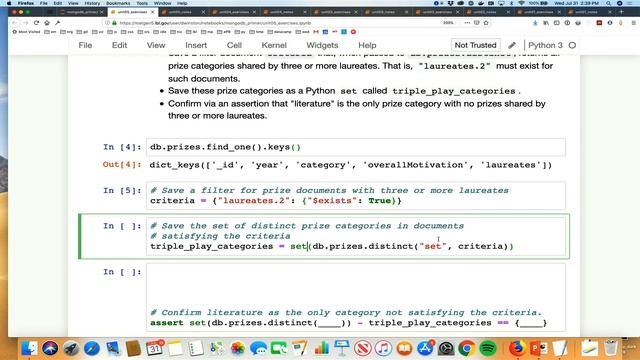Open the Bookmarks menu in macOS menu bar
640x360 pixels.
coord(118,3)
